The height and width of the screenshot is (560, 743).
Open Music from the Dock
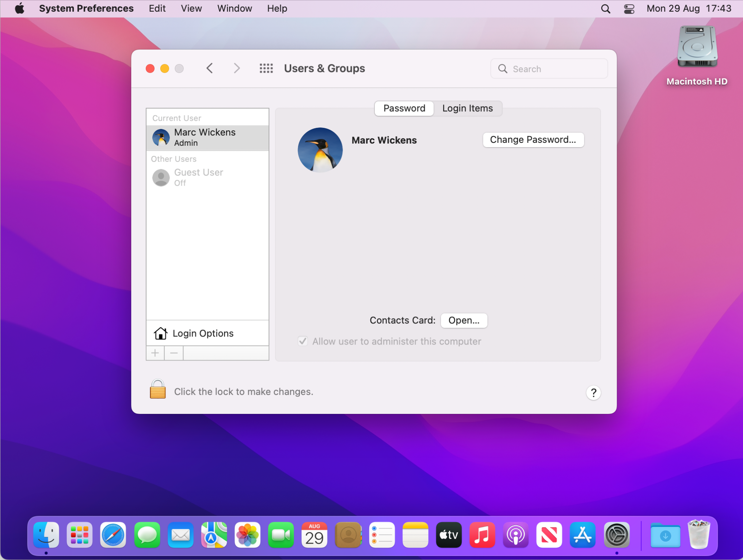pos(482,535)
